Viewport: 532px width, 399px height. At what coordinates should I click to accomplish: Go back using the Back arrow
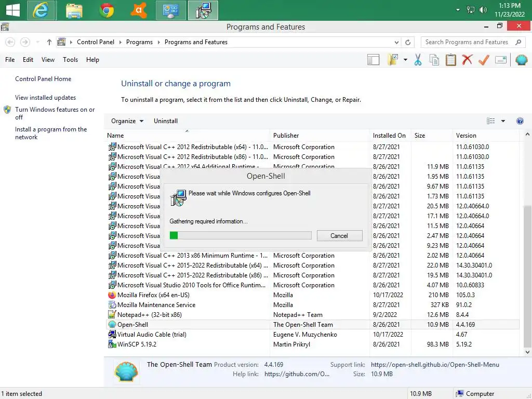pos(10,42)
